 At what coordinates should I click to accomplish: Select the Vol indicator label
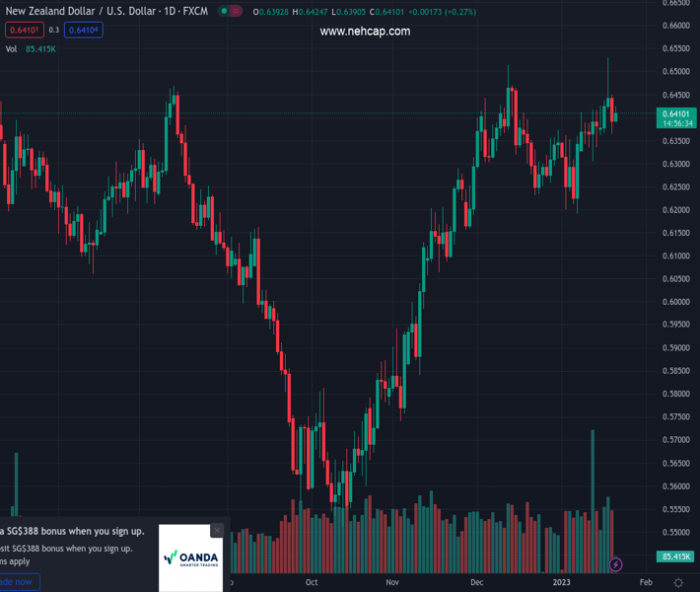click(11, 48)
